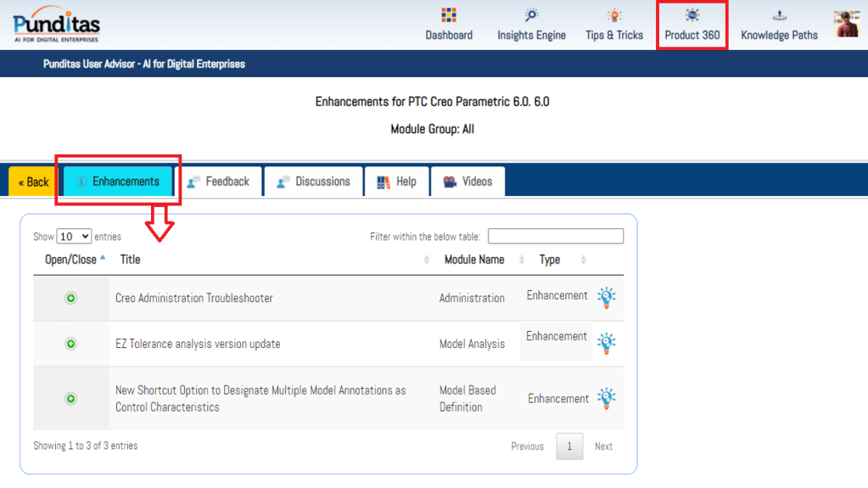The image size is (868, 488).
Task: Click the Next pagination link
Action: coord(603,446)
